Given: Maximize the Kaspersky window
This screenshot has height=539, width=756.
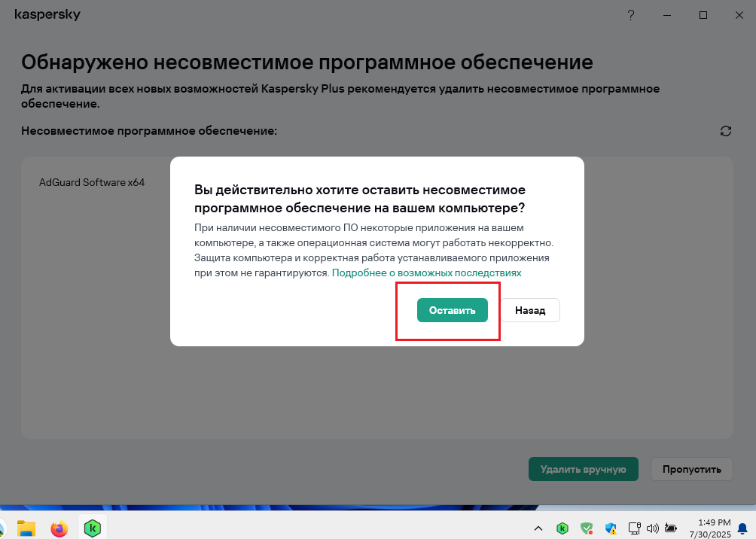Looking at the screenshot, I should point(703,15).
